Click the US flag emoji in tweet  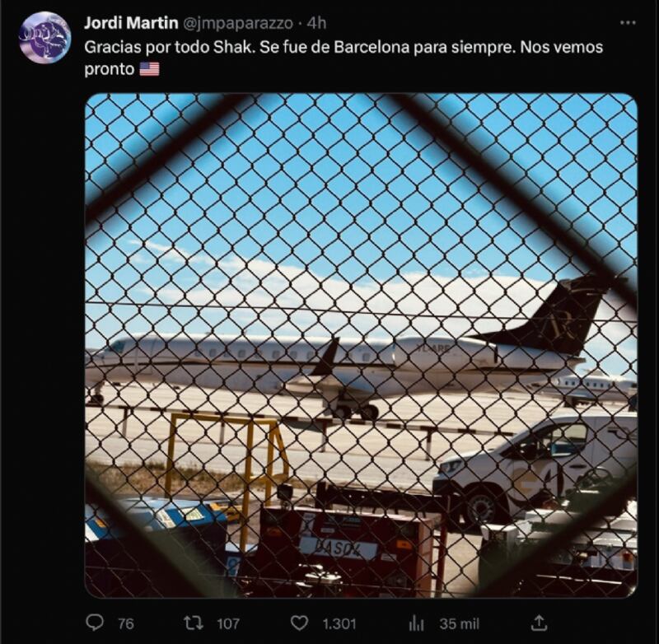(149, 69)
